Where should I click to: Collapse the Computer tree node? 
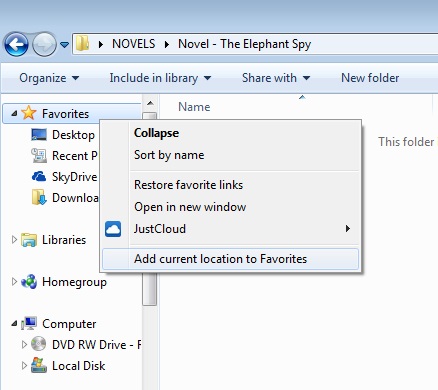pyautogui.click(x=14, y=323)
